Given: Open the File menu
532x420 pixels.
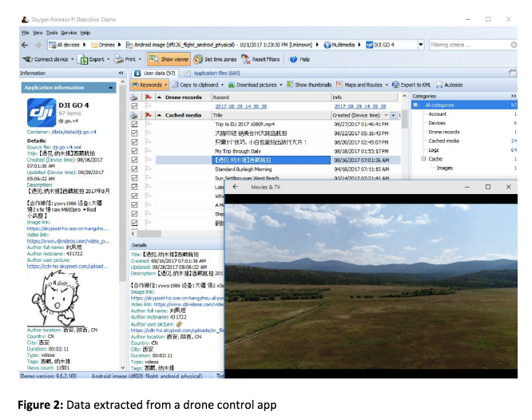Looking at the screenshot, I should [x=25, y=33].
